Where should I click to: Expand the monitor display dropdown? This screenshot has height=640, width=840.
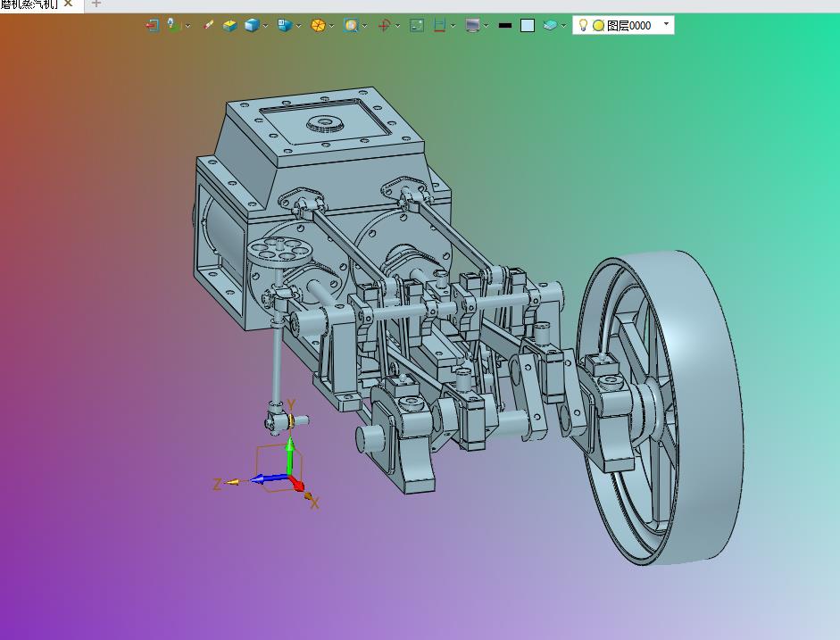(486, 25)
